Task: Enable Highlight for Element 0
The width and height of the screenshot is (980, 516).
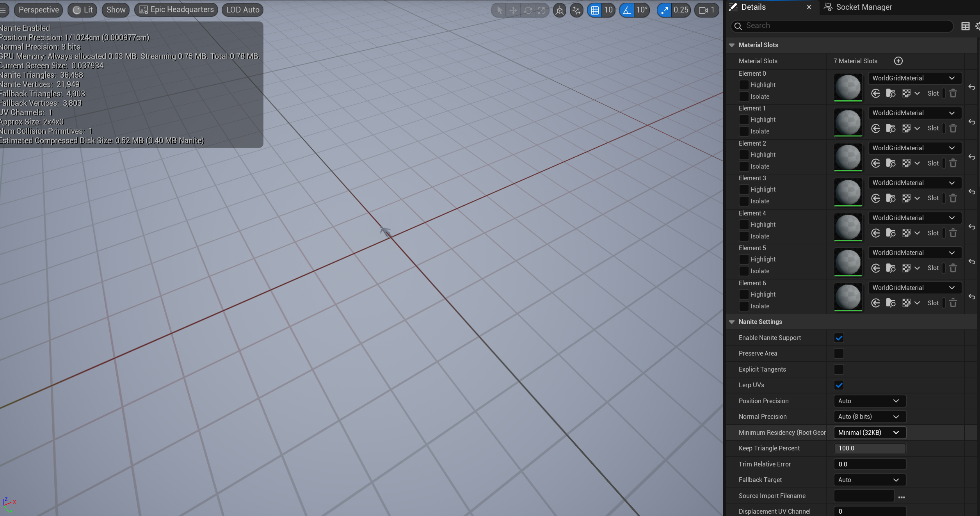Action: click(x=744, y=85)
